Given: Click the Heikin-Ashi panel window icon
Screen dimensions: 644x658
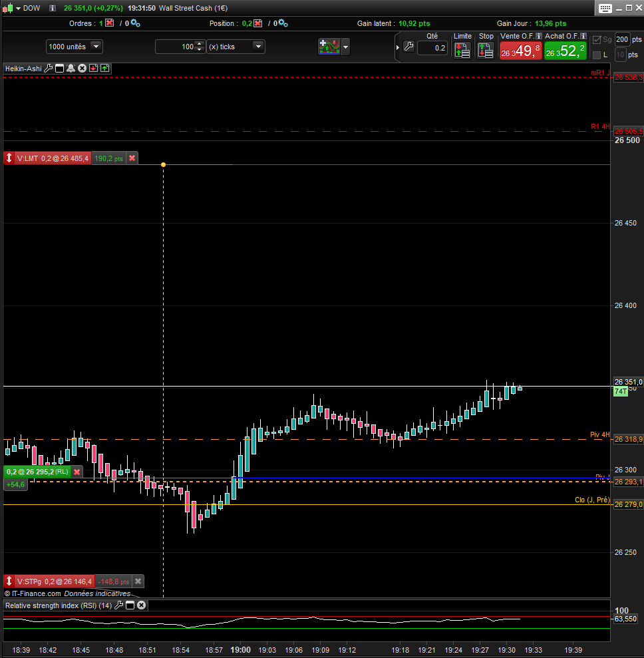Looking at the screenshot, I should (60, 69).
